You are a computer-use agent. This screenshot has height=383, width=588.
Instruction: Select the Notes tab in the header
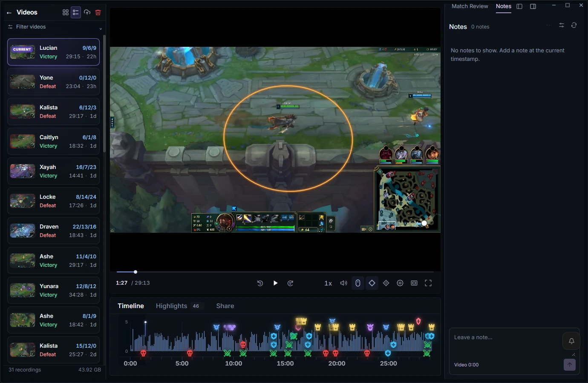(504, 6)
